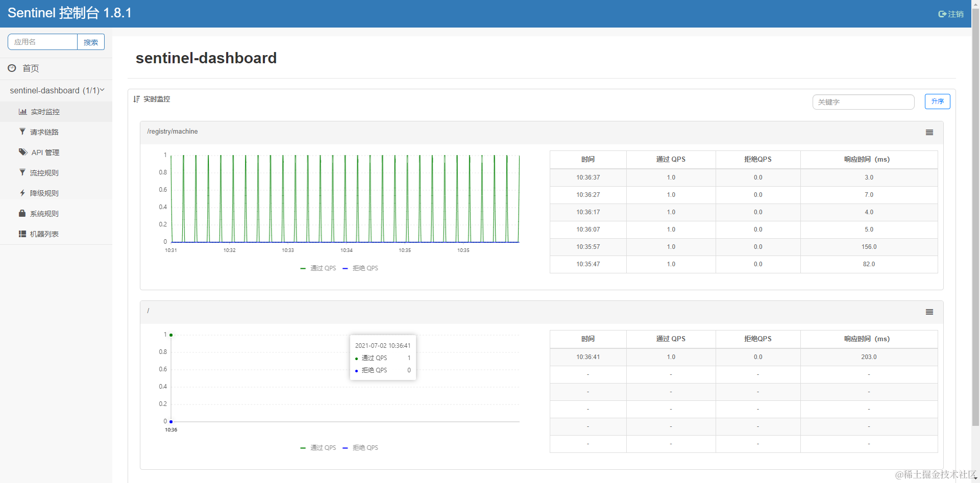The width and height of the screenshot is (980, 483).
Task: Click the 156.0 response time value
Action: tap(869, 247)
